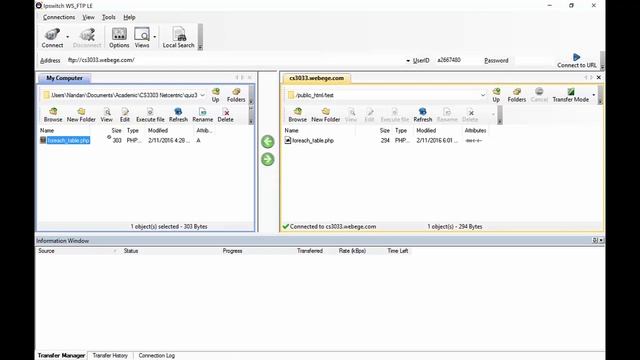Click the upload right arrow button

pyautogui.click(x=268, y=159)
